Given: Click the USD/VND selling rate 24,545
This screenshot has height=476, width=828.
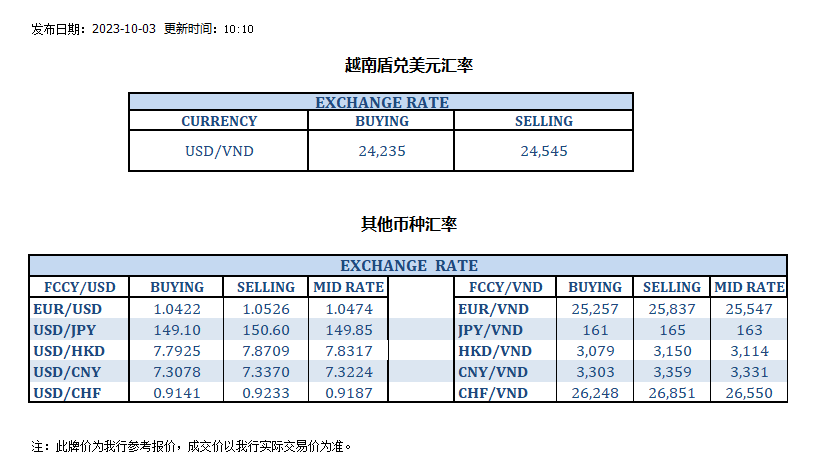Looking at the screenshot, I should (x=543, y=152).
